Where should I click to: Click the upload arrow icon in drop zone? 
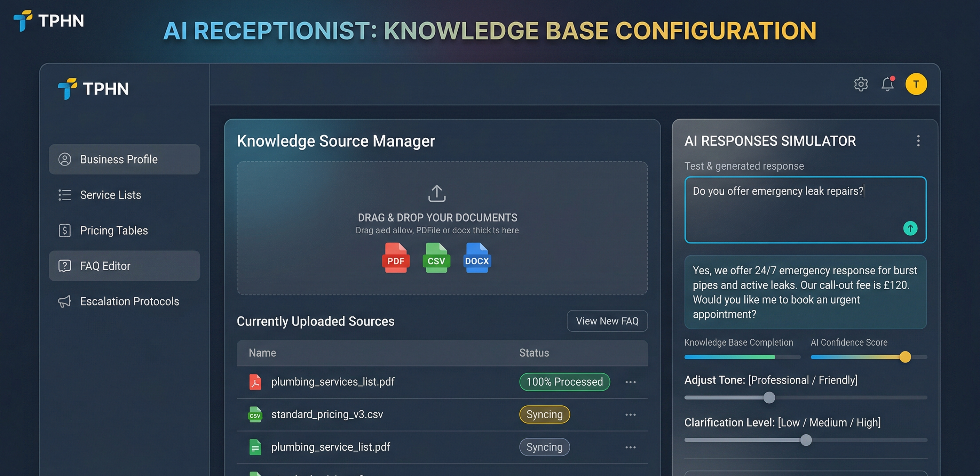(437, 193)
